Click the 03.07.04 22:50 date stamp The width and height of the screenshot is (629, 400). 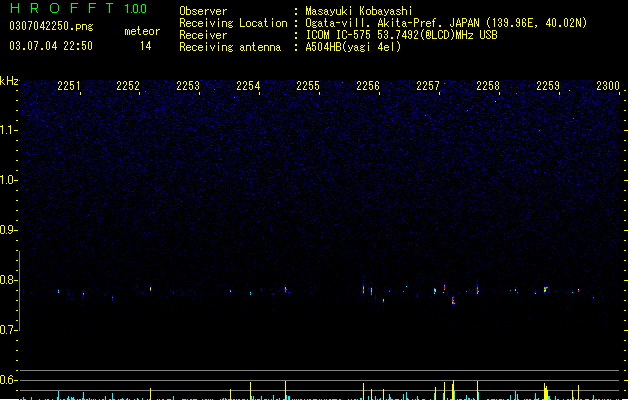[51, 46]
